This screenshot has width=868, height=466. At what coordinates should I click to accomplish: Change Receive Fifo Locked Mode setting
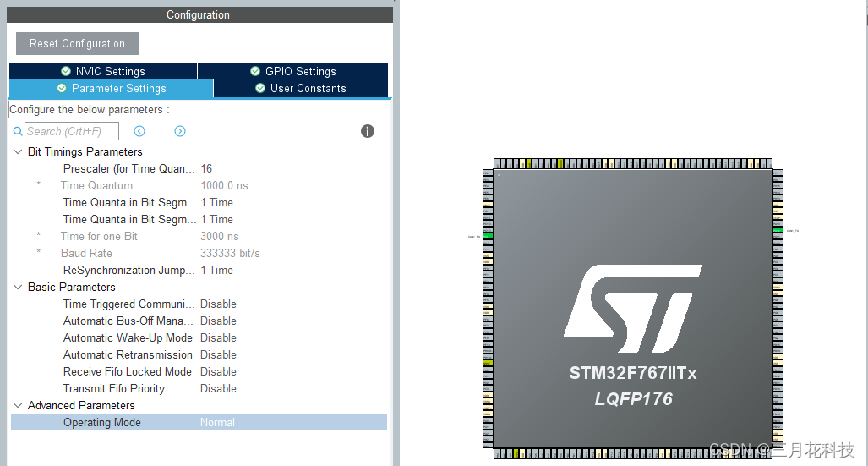(218, 372)
